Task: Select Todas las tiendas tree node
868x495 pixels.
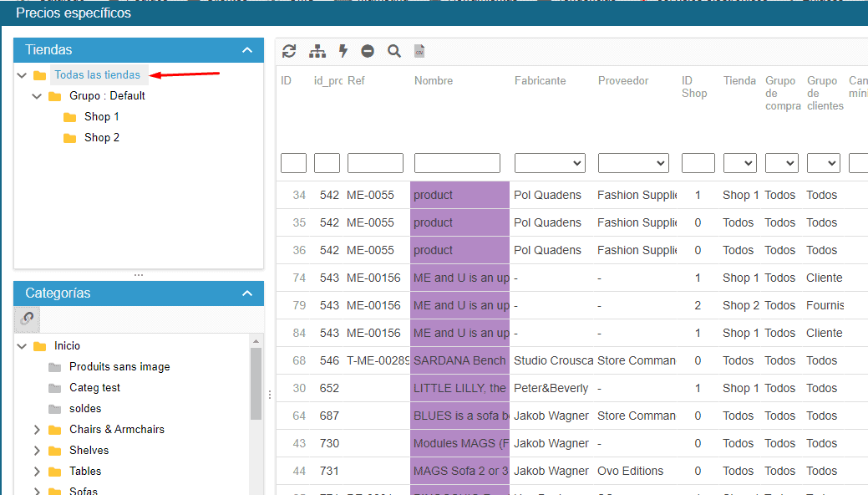Action: (x=97, y=75)
